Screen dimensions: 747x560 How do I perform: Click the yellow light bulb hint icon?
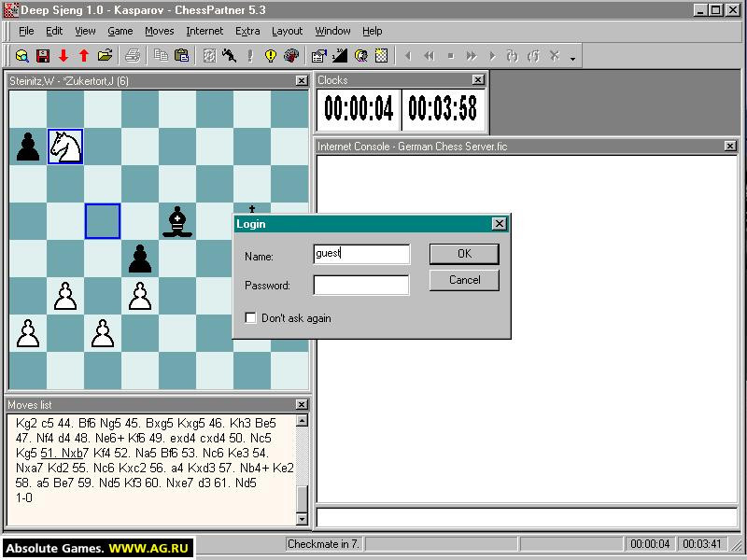click(x=271, y=56)
